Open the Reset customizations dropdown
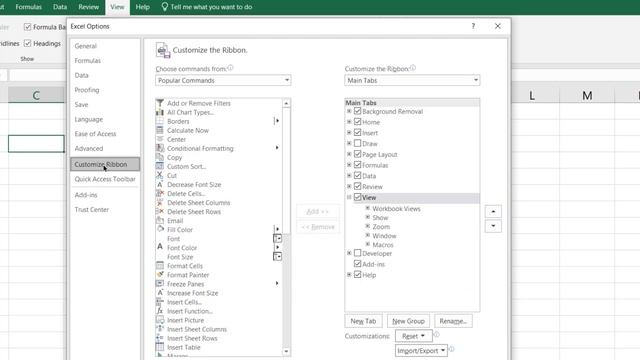The height and width of the screenshot is (360, 640). 413,336
